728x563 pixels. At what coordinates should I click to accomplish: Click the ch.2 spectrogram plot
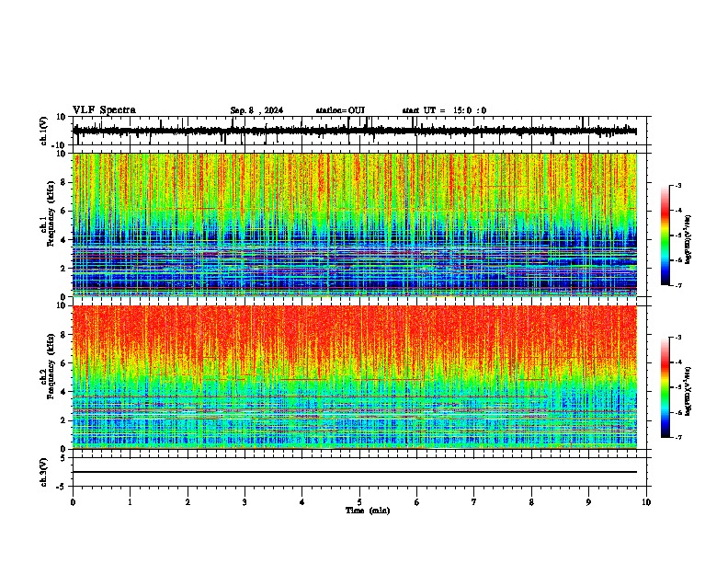pyautogui.click(x=355, y=377)
